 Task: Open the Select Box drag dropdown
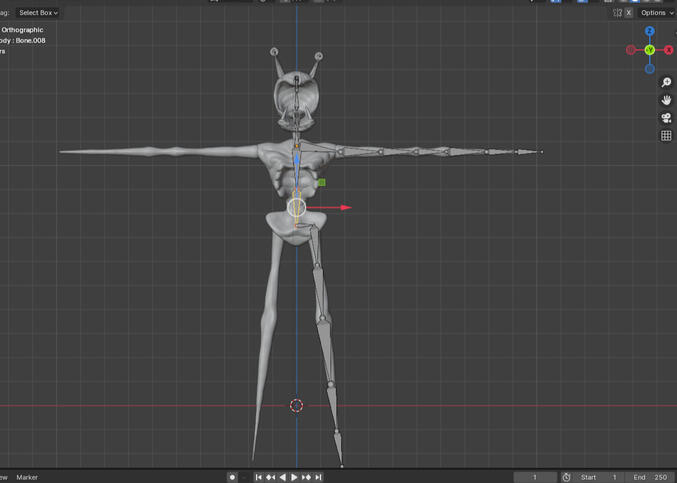coord(38,13)
